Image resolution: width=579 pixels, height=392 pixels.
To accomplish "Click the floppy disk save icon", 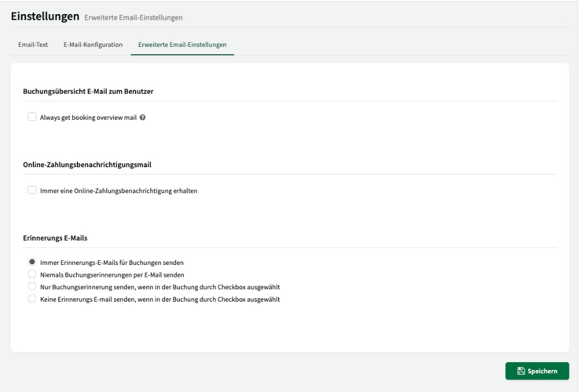I will point(521,371).
